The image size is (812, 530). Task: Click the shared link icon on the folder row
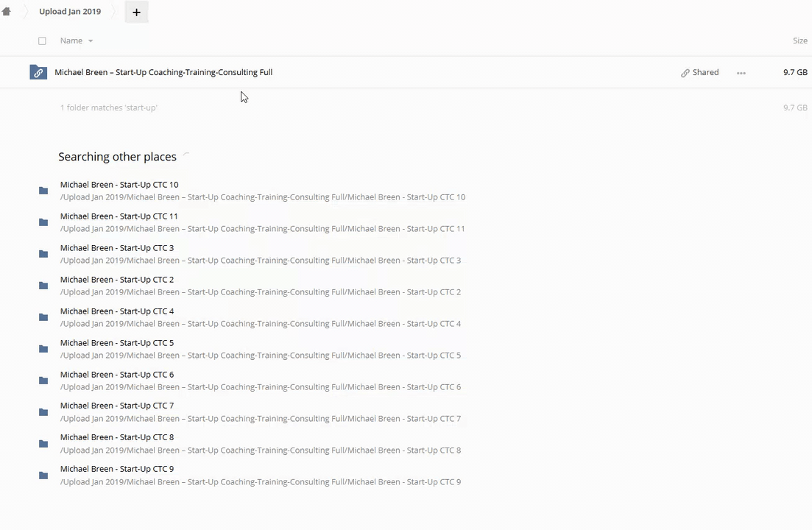pyautogui.click(x=685, y=73)
